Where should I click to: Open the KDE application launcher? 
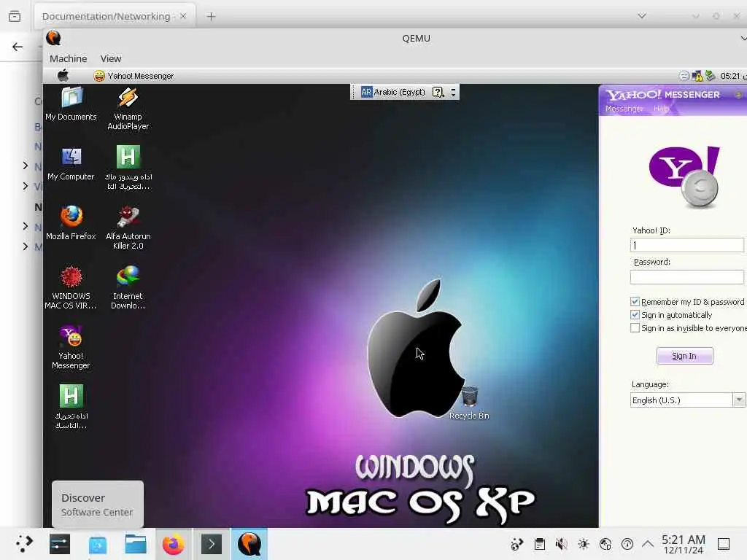24,544
